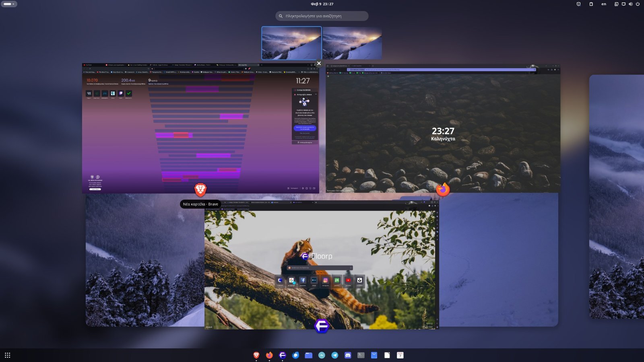The image size is (644, 362).
Task: Click Floorp app icon under its window
Action: pyautogui.click(x=322, y=326)
